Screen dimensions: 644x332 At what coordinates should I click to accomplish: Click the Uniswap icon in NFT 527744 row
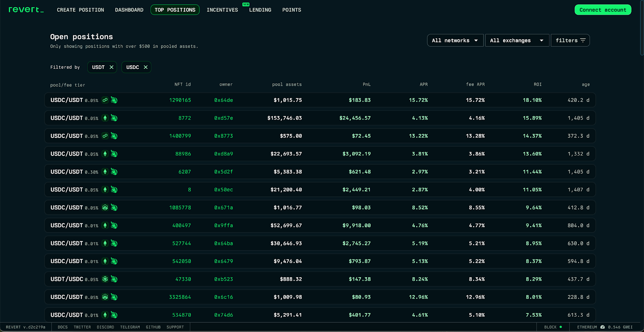[x=114, y=243]
